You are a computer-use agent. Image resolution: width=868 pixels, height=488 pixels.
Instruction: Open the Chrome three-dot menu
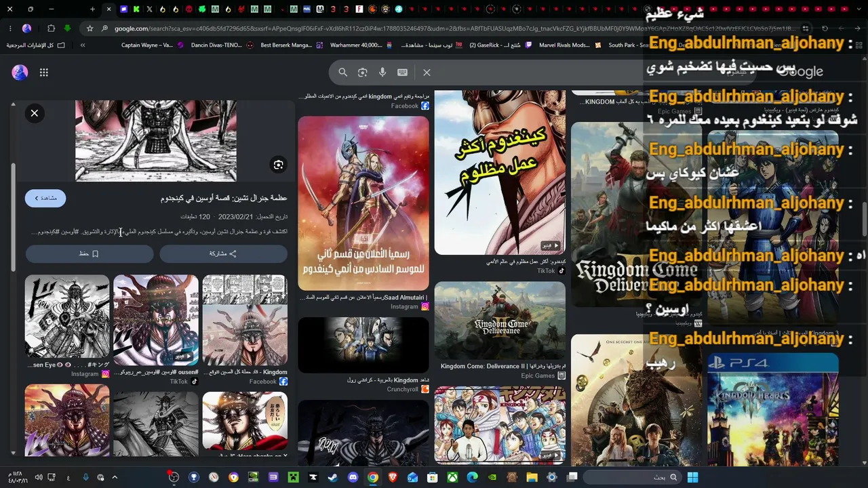click(x=10, y=28)
